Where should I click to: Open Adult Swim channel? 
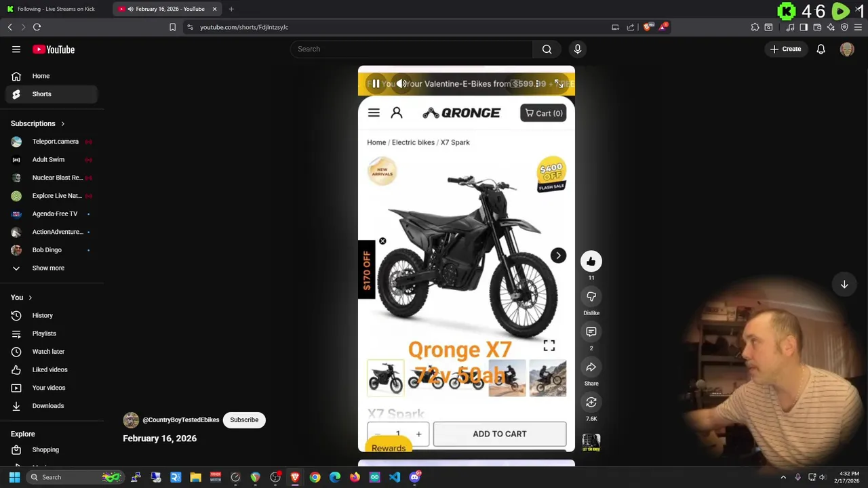pos(52,159)
